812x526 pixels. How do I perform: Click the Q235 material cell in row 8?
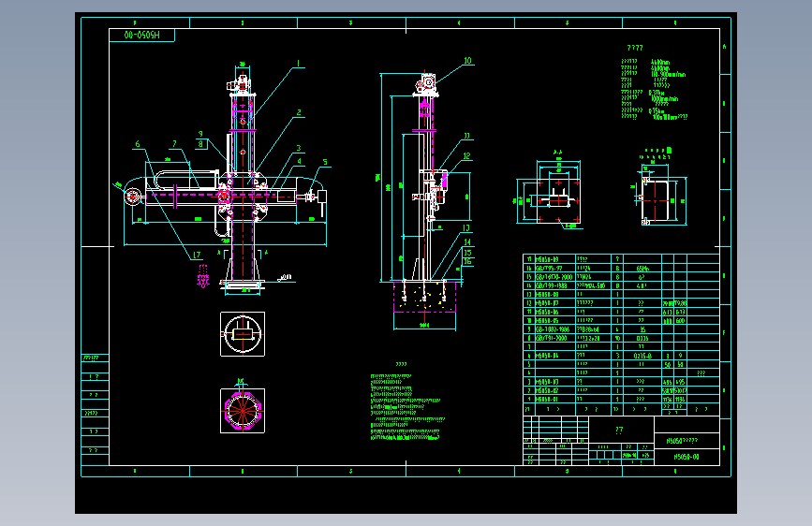pos(642,338)
